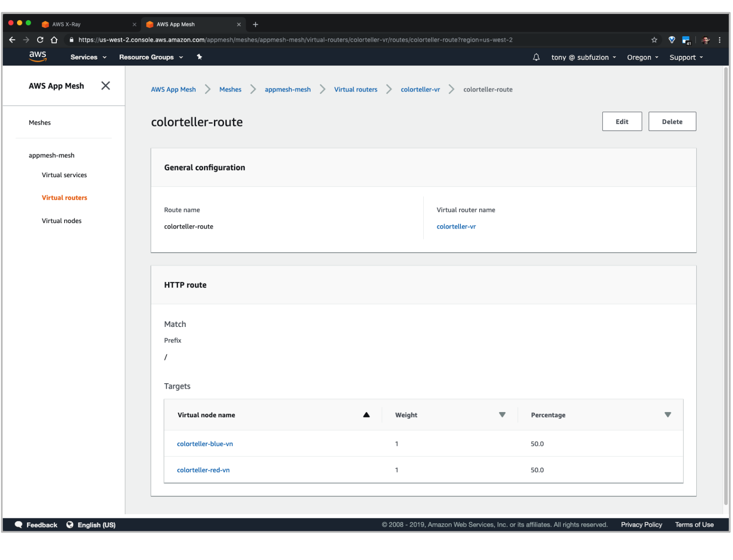Go to Virtual services in sidebar

click(x=64, y=175)
